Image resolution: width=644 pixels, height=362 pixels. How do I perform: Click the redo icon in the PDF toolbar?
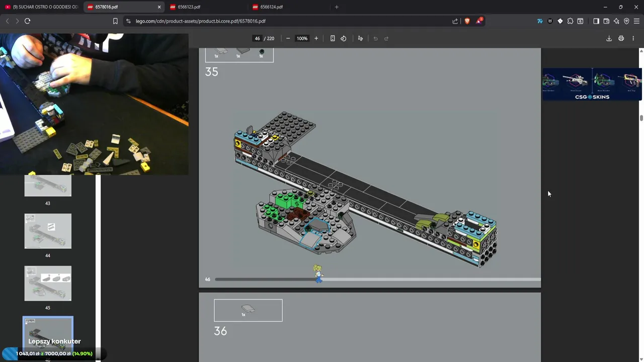386,38
